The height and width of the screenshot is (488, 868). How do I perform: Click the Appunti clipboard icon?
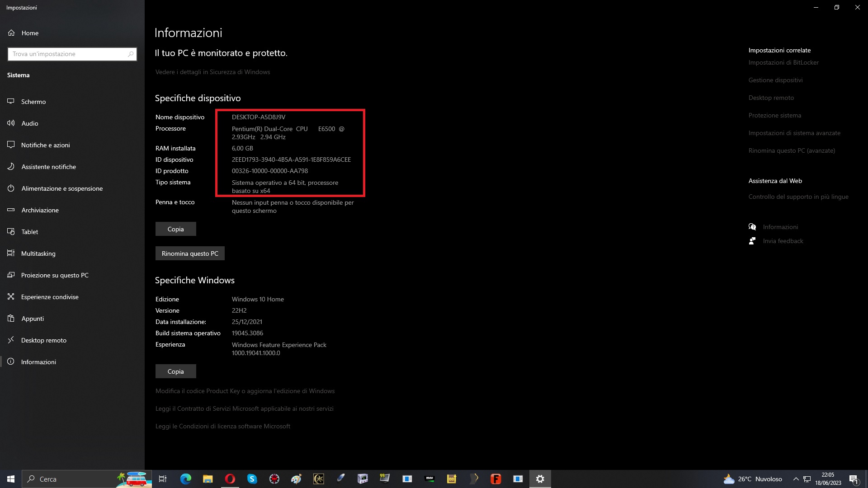11,319
